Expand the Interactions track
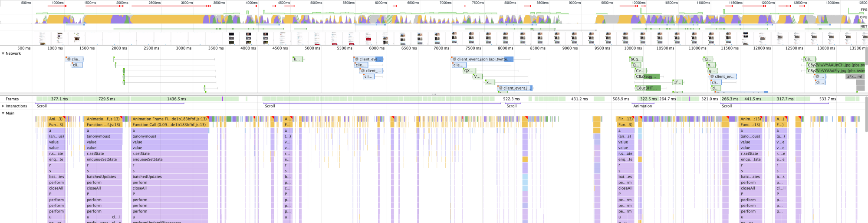868x223 pixels. [3, 106]
